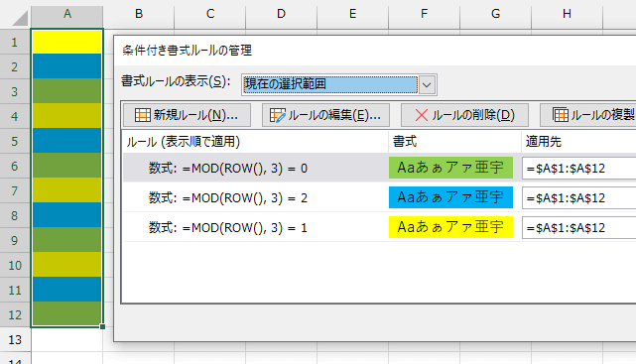Click yellow cell A10
The image size is (636, 364).
click(x=66, y=265)
